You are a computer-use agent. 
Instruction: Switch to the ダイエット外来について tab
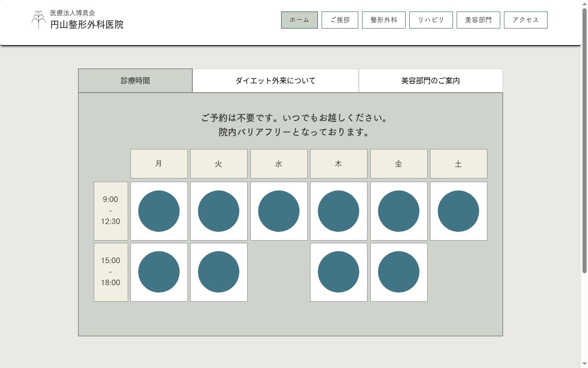tap(276, 80)
